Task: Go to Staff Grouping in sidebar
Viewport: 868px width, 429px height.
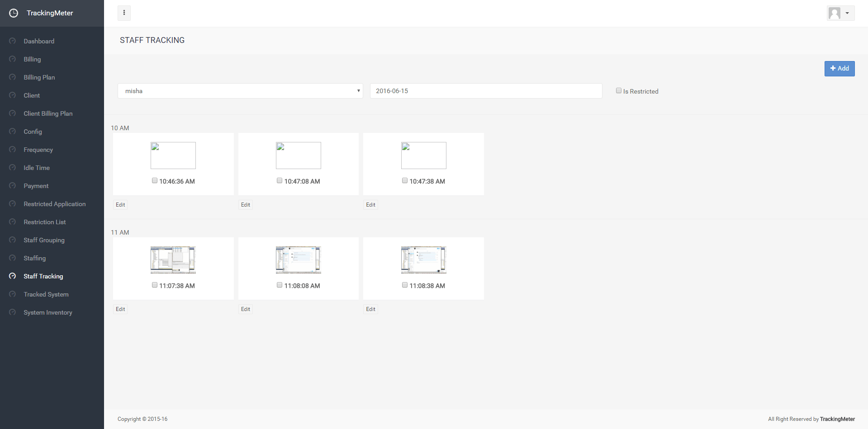Action: [44, 240]
